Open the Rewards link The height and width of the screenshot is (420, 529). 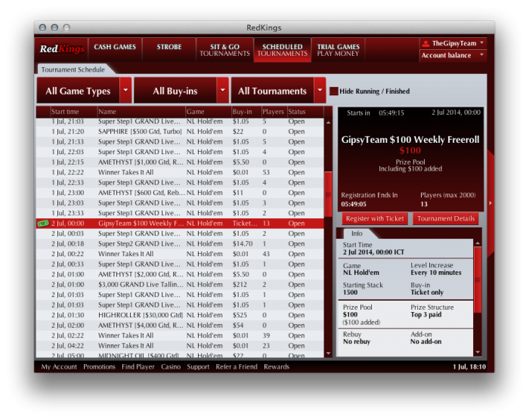point(277,366)
